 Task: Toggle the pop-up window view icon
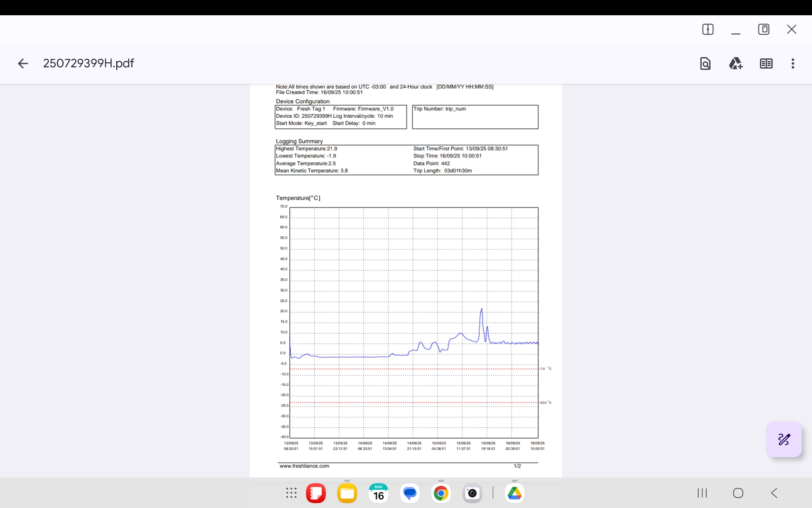pos(763,29)
